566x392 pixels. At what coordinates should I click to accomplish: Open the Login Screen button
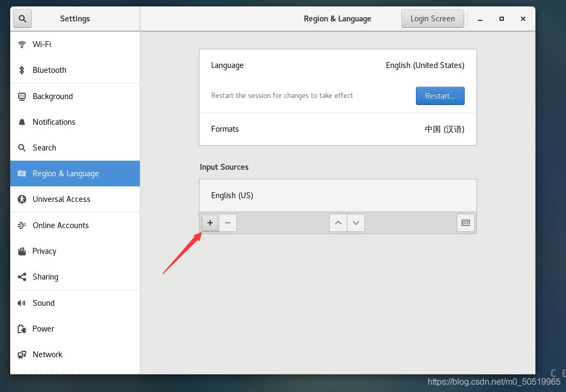point(433,18)
